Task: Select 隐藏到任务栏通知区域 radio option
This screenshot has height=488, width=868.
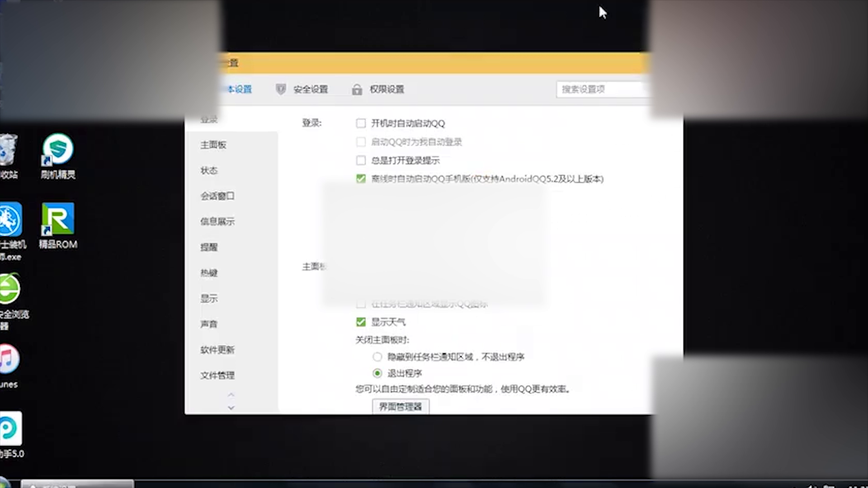Action: tap(377, 357)
